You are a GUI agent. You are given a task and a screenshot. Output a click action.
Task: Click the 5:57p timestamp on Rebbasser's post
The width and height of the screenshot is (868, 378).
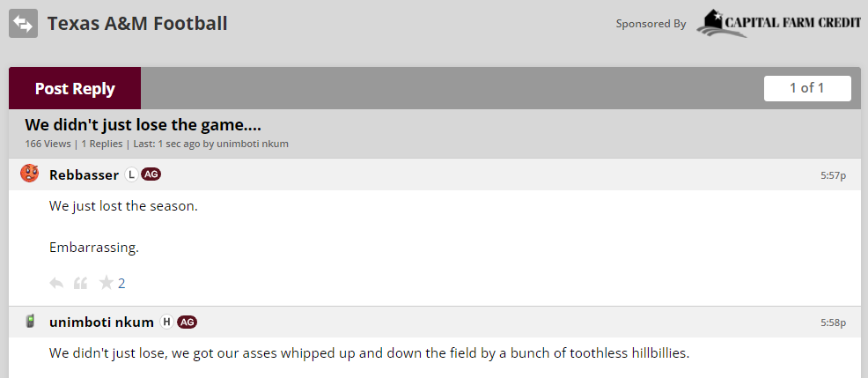tap(833, 175)
